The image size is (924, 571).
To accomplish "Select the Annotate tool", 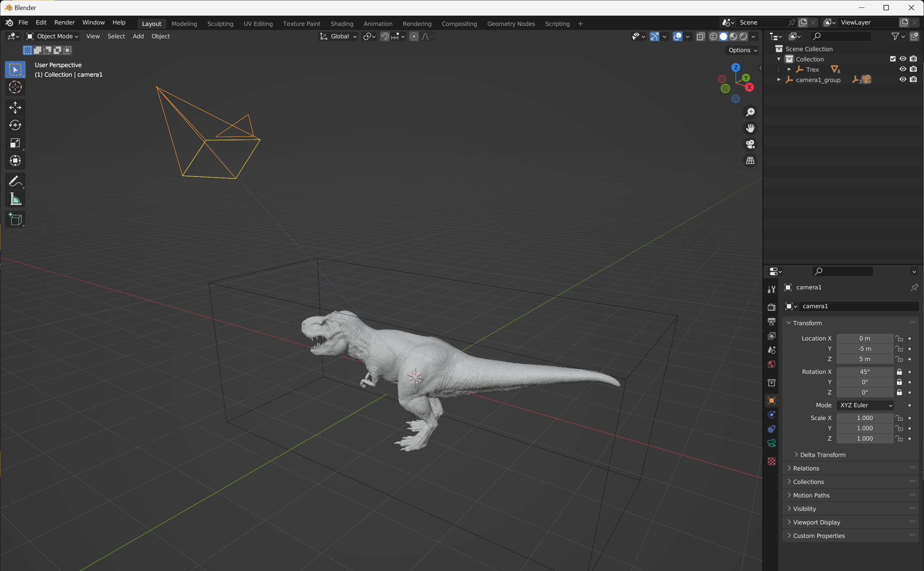I will pos(15,181).
